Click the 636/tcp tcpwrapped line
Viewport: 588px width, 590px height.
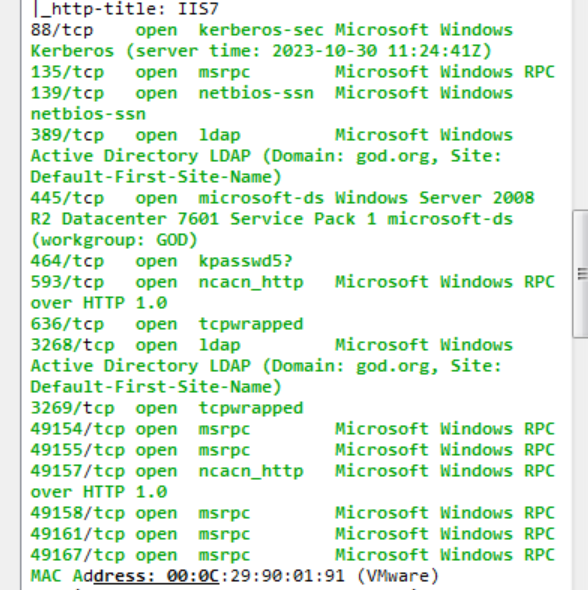[167, 324]
